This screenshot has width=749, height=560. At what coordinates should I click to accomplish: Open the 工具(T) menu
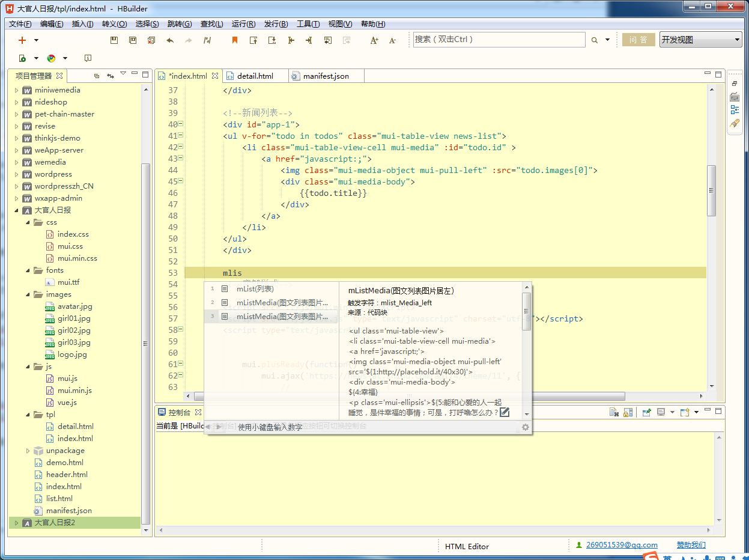(308, 24)
